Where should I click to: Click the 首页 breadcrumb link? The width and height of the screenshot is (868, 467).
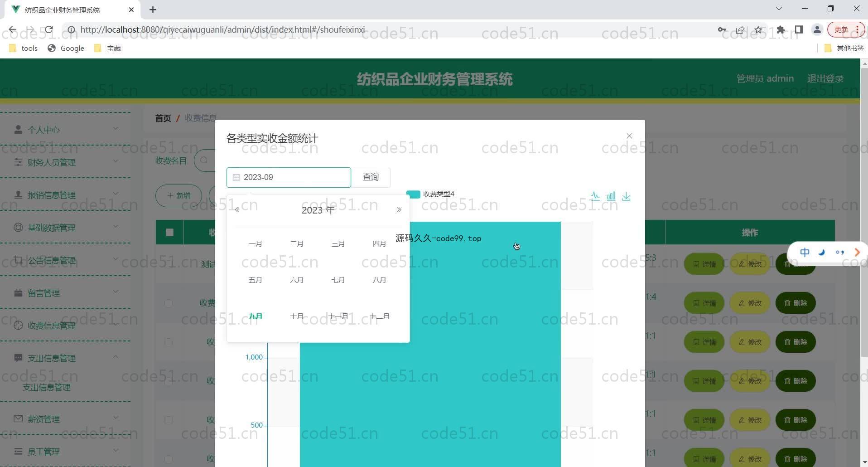pyautogui.click(x=163, y=118)
